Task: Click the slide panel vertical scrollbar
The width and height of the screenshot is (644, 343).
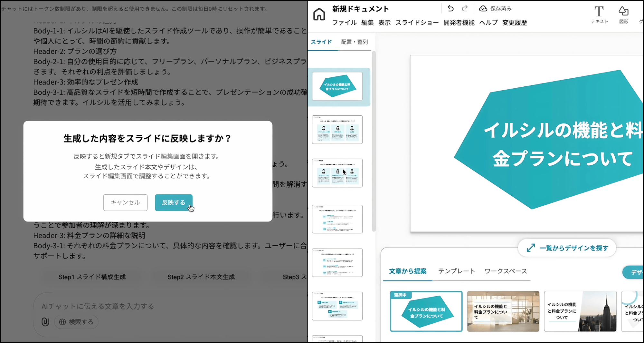Action: click(x=374, y=142)
